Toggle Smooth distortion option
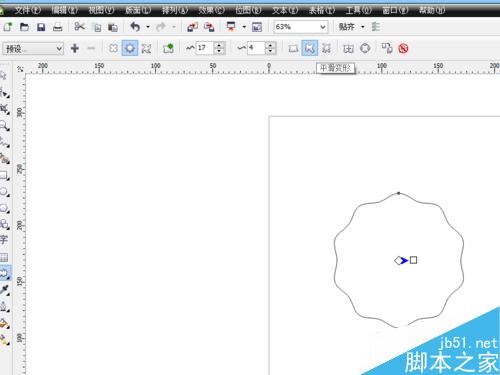Screen dimensions: 500x375 pyautogui.click(x=310, y=48)
